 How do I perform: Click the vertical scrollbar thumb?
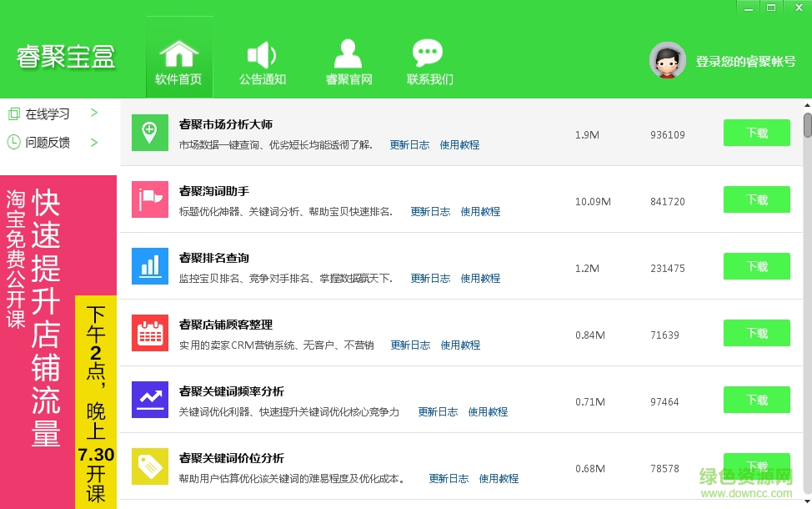[807, 125]
